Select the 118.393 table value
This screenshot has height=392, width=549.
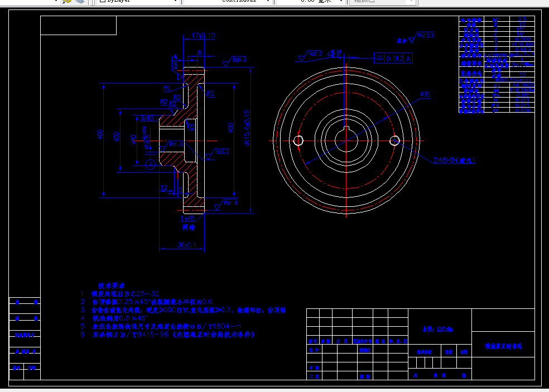[522, 90]
